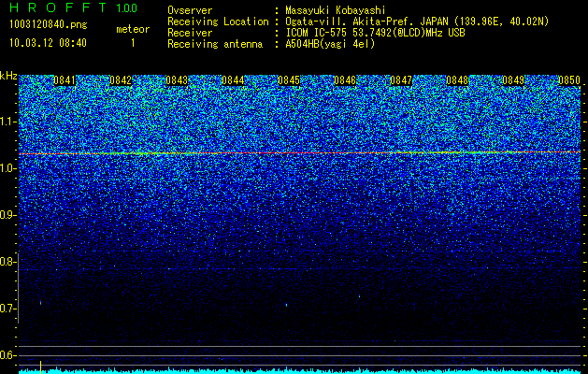
Task: Click the 0847 time marker
Action: point(401,80)
